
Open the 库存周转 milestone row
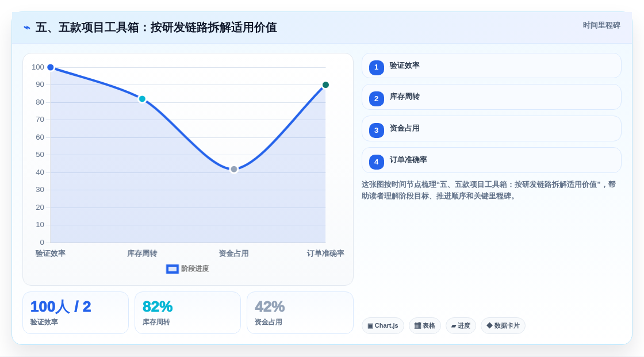point(491,97)
